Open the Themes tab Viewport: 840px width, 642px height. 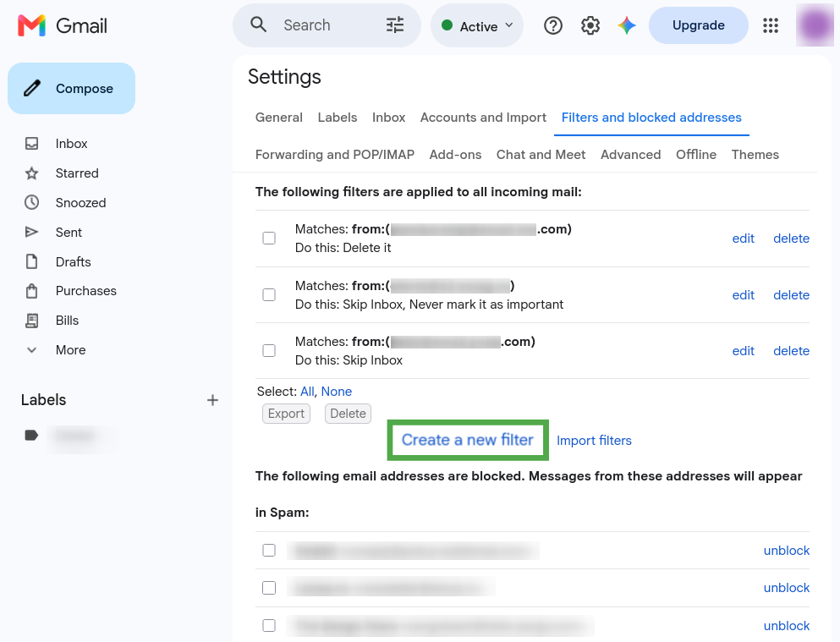click(x=755, y=154)
